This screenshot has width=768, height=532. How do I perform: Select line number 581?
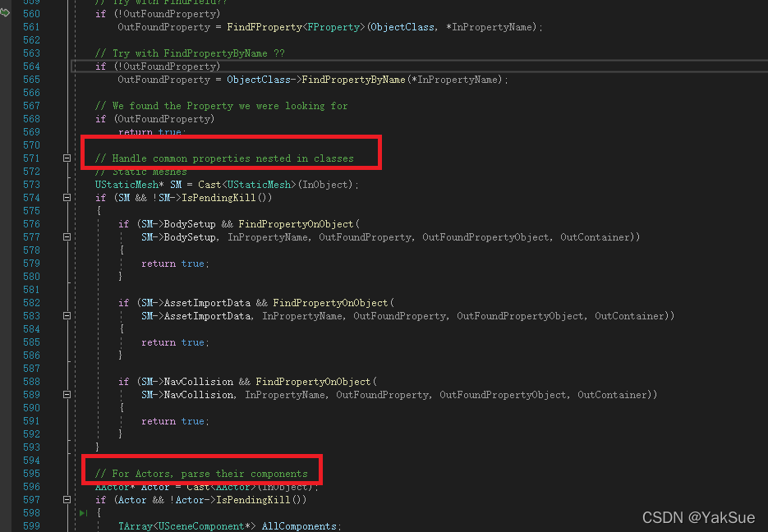[x=31, y=290]
